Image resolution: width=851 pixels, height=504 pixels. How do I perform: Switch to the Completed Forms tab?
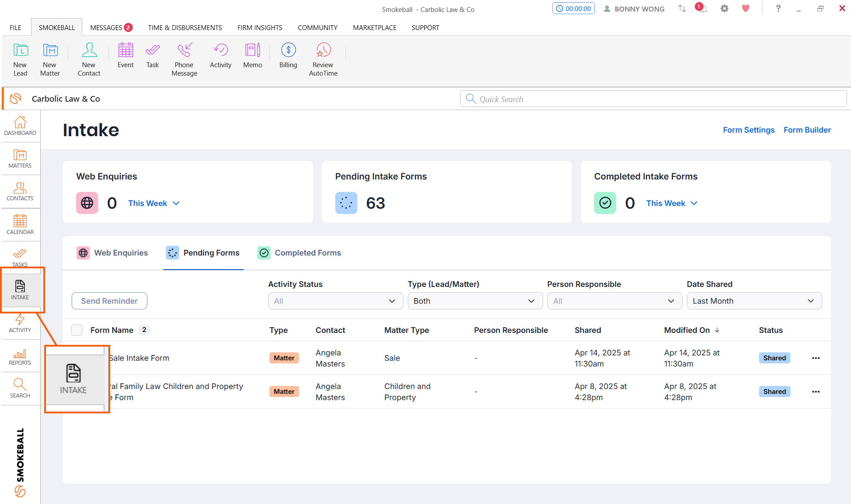(x=299, y=253)
